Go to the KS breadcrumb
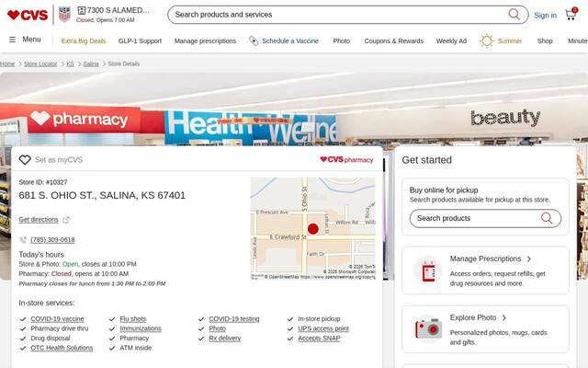This screenshot has width=588, height=368. tap(70, 63)
